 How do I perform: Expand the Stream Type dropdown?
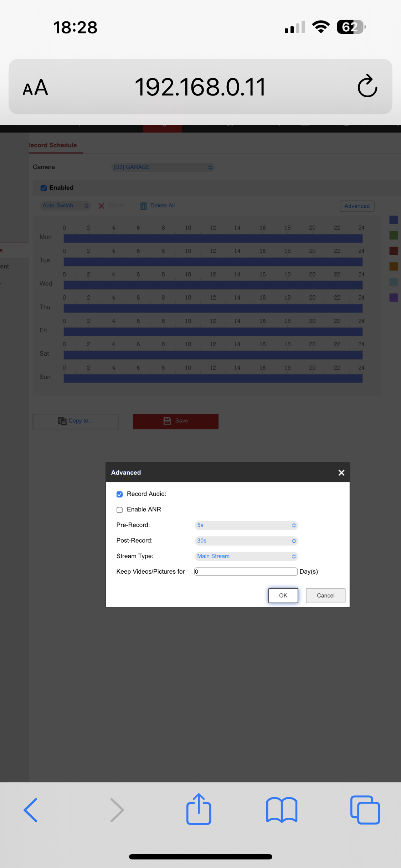[246, 556]
